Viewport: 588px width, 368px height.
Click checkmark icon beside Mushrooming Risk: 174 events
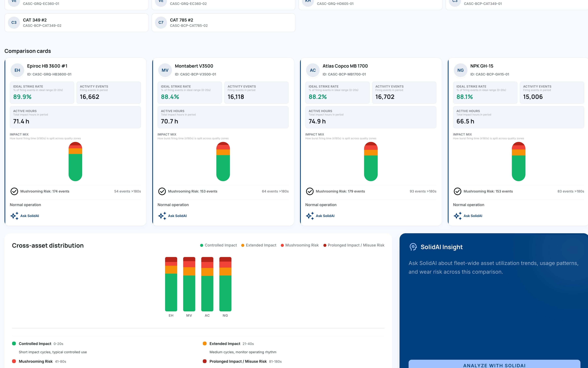click(14, 191)
